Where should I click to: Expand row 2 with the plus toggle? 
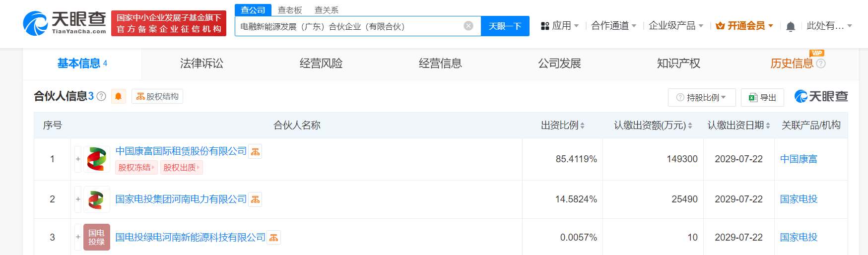[x=78, y=199]
